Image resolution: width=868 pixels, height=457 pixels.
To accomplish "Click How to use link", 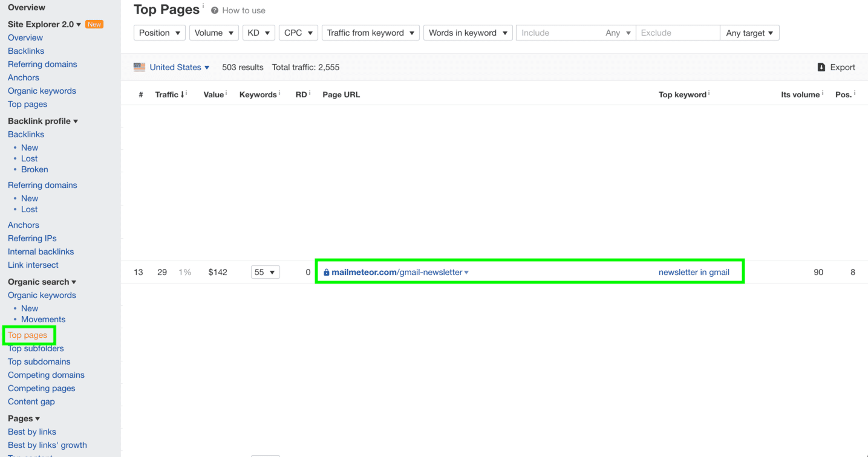I will (244, 10).
